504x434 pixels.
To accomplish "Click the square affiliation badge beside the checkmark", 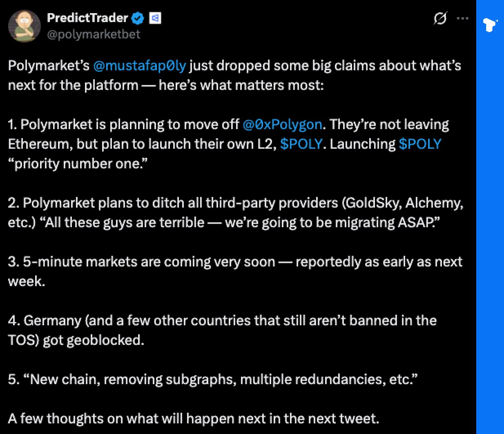I will tap(154, 18).
